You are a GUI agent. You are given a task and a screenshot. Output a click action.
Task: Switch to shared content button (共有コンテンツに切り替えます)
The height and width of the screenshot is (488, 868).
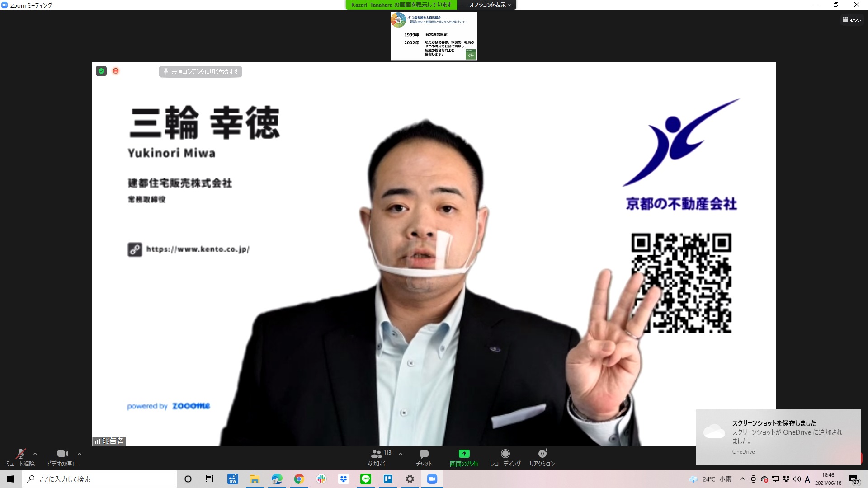(x=200, y=71)
